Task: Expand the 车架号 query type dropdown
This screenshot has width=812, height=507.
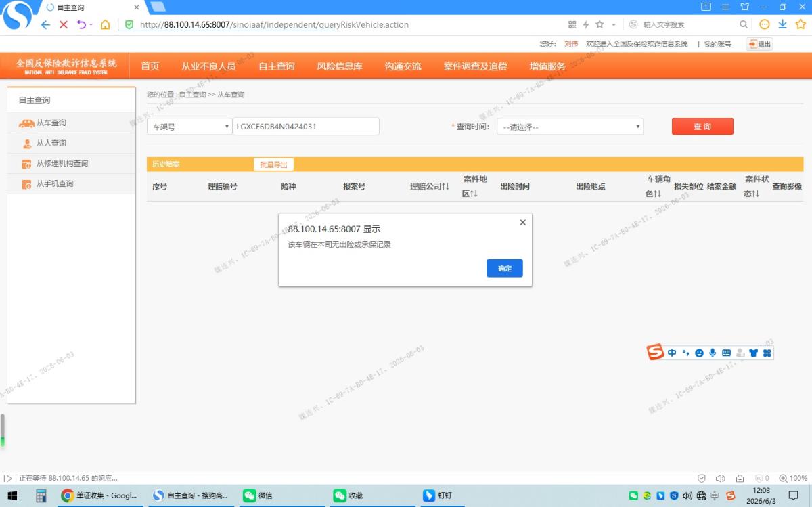Action: pyautogui.click(x=189, y=127)
